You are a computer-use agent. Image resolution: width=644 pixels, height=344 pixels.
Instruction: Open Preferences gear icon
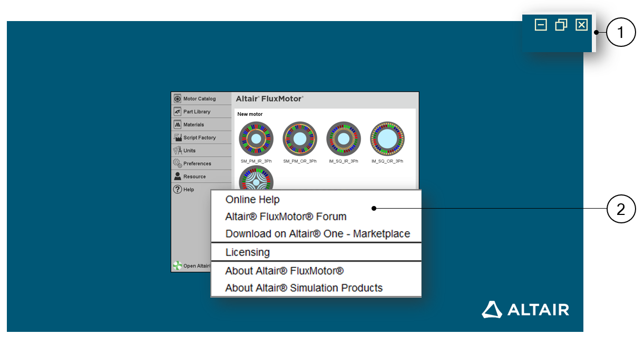tap(178, 163)
